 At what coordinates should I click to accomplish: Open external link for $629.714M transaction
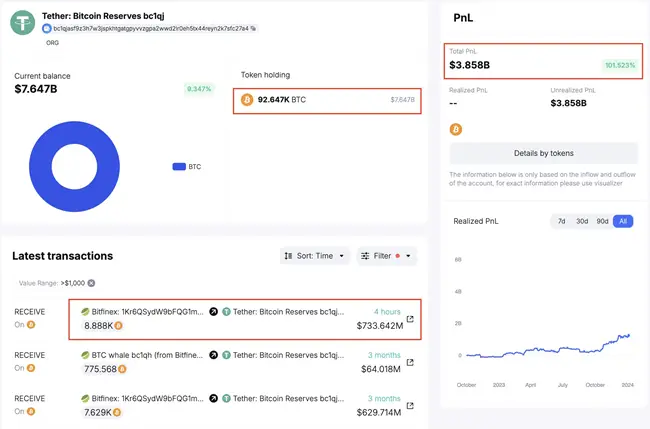(x=410, y=405)
